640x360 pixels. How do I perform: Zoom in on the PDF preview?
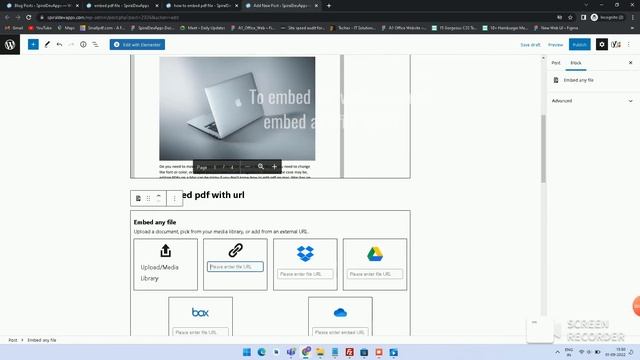(x=274, y=167)
